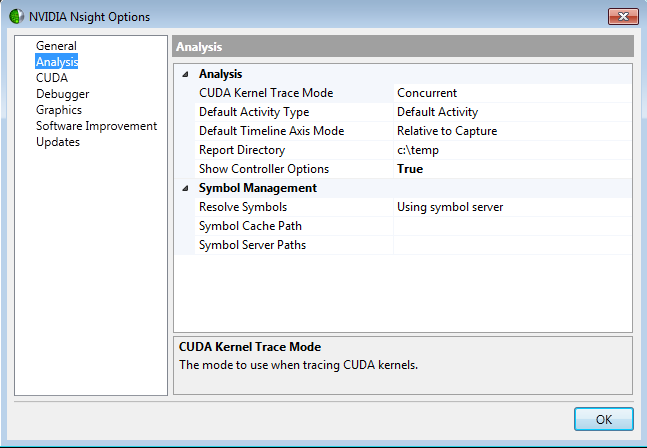
Task: Toggle the True value for controller options
Action: click(512, 169)
